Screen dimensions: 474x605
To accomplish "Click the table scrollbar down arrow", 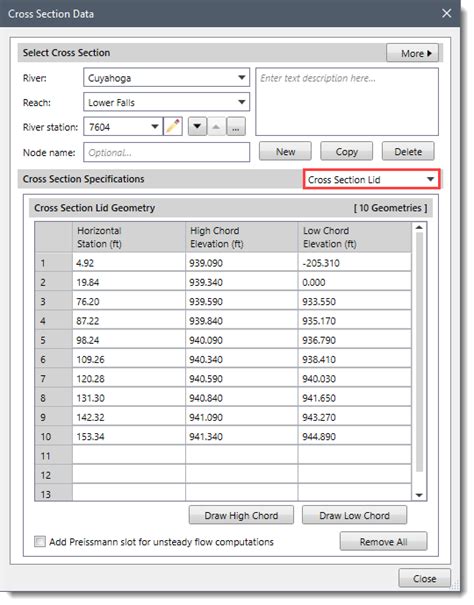I will pyautogui.click(x=419, y=495).
